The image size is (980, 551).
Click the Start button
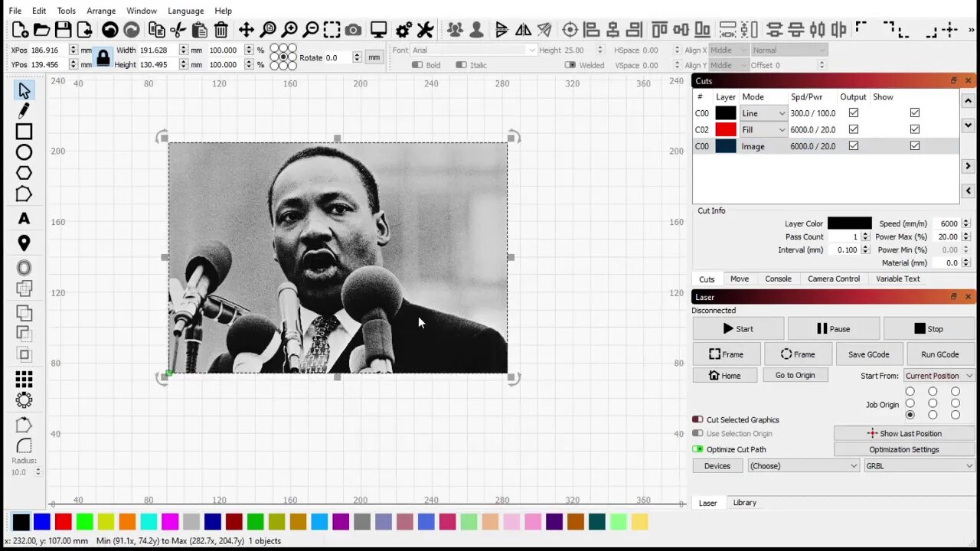coord(738,329)
